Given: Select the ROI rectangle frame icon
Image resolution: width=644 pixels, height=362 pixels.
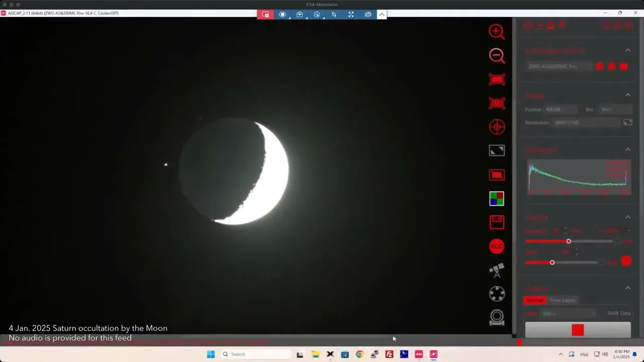Looking at the screenshot, I should 497,79.
